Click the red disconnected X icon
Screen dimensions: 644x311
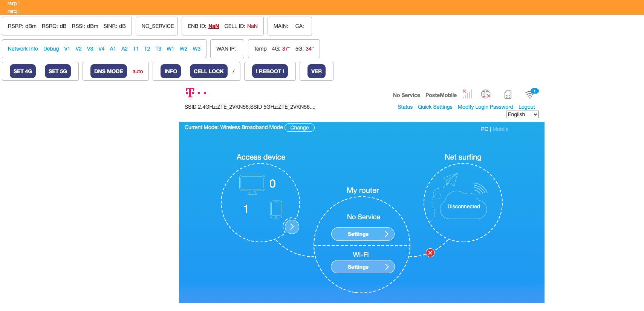point(430,253)
